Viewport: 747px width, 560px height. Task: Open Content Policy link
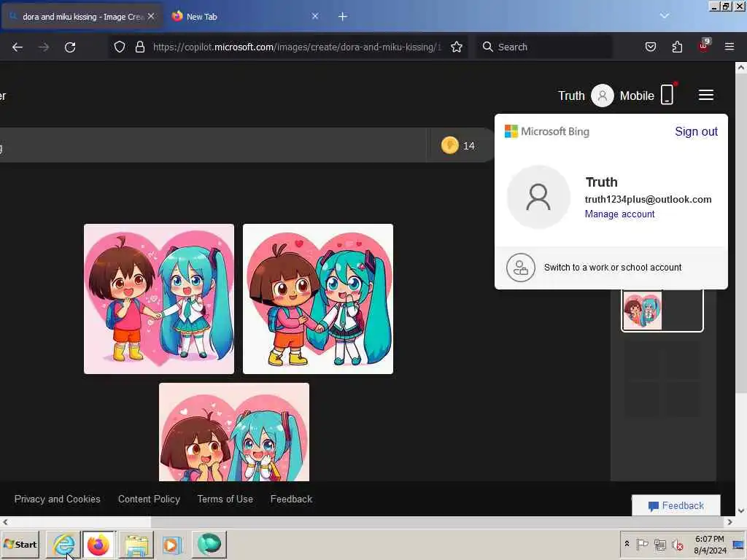pyautogui.click(x=149, y=499)
